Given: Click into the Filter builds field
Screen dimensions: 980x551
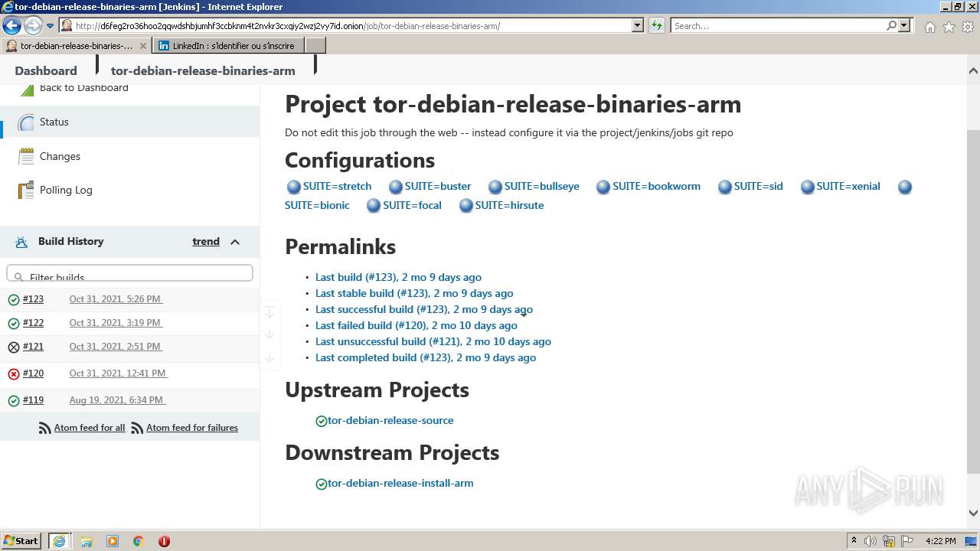Looking at the screenshot, I should coord(129,275).
